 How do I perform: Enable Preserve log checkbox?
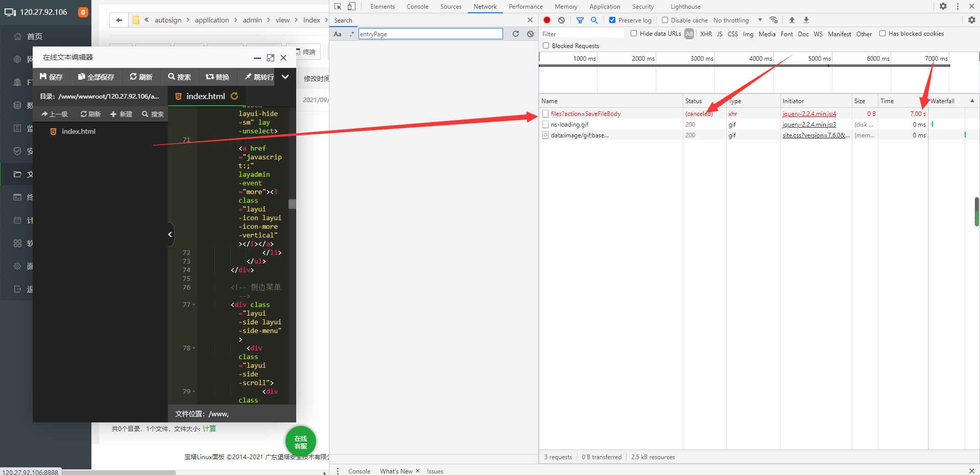point(612,20)
